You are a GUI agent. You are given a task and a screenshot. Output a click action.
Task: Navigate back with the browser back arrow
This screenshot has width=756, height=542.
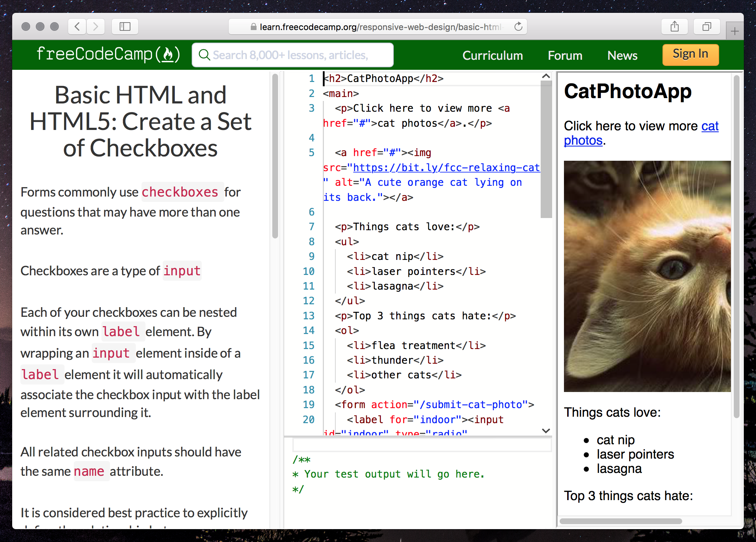(x=77, y=26)
